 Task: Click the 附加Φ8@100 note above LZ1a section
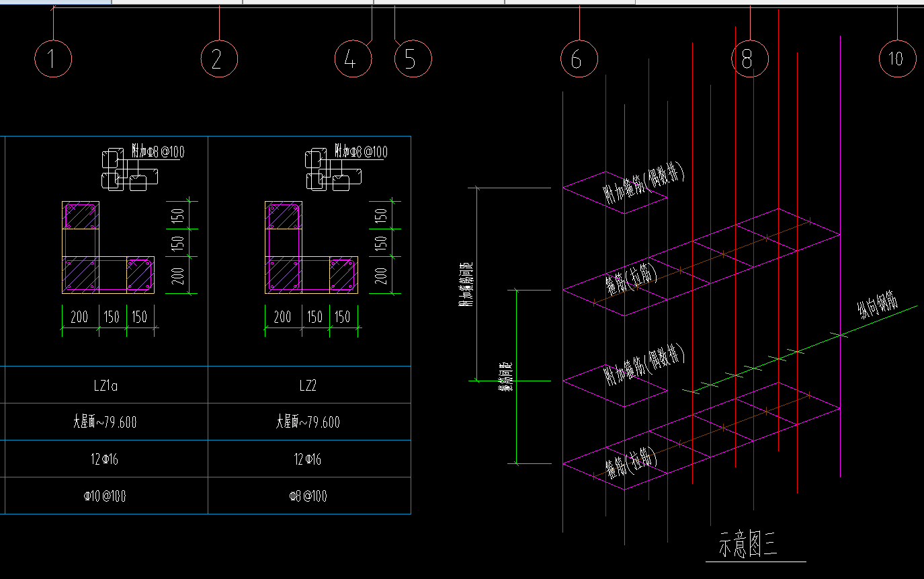click(158, 151)
